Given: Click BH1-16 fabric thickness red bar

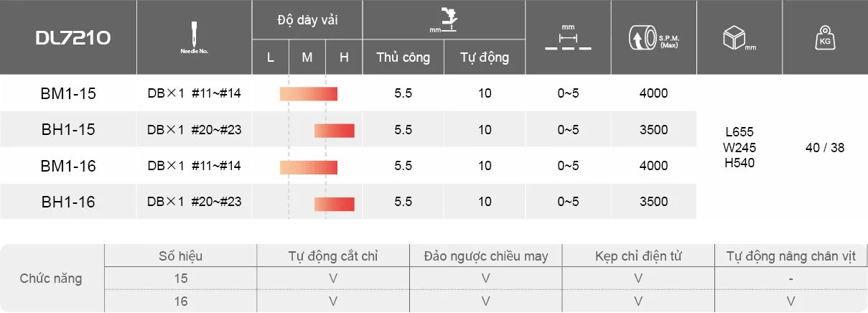Looking at the screenshot, I should [x=334, y=204].
